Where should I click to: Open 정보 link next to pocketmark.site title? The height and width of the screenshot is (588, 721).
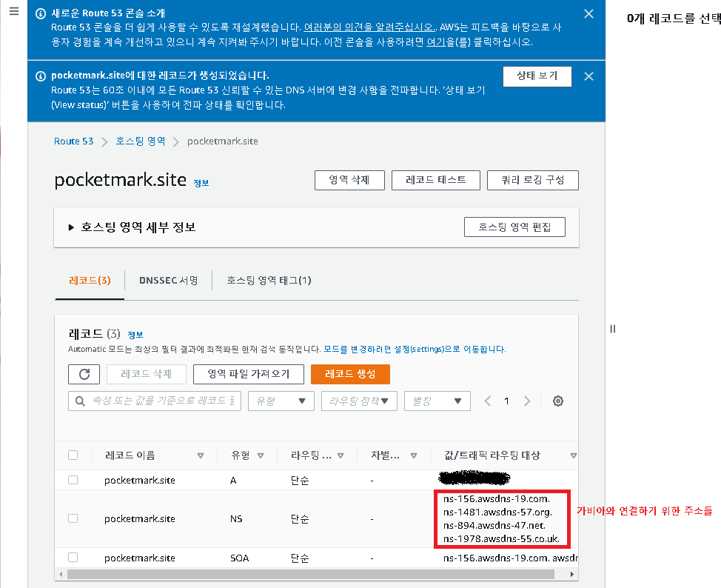click(201, 183)
